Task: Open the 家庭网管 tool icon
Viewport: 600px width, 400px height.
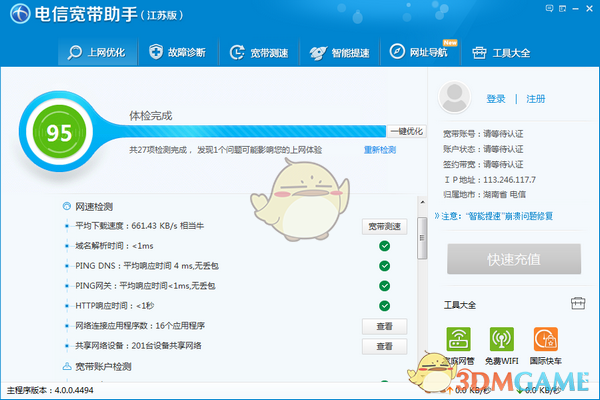Action: [458, 339]
